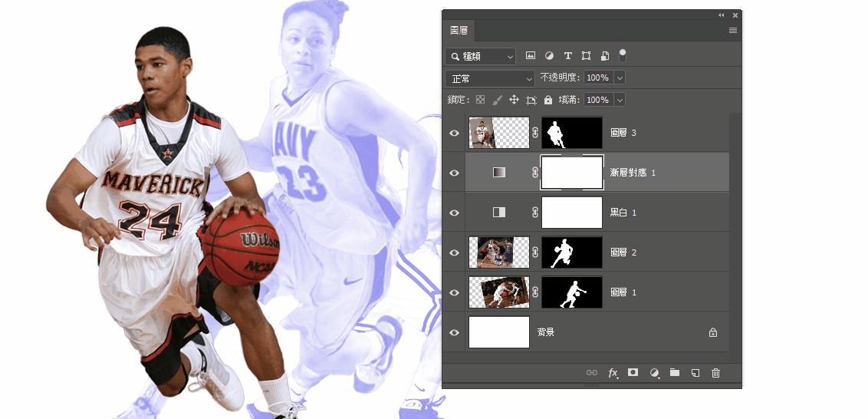Filter for shape layers icon
This screenshot has width=868, height=419.
click(587, 55)
